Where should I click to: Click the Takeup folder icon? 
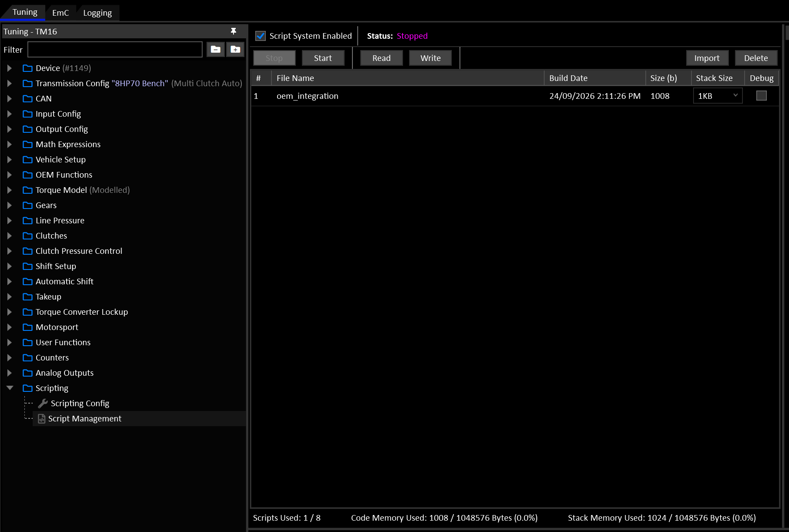[27, 296]
